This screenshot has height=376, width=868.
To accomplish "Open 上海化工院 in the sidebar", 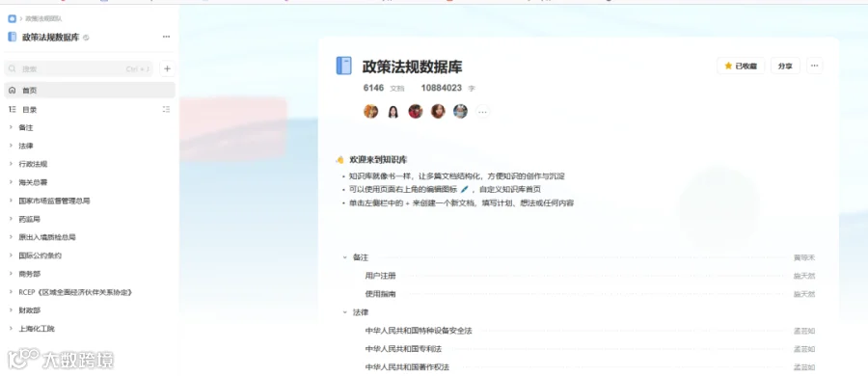I will [x=37, y=329].
